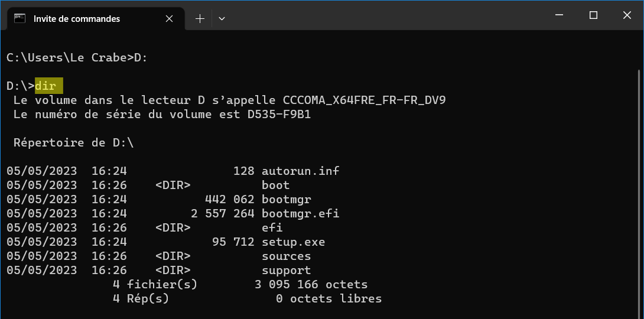Click the setup.exe file name
This screenshot has width=644, height=319.
[293, 242]
